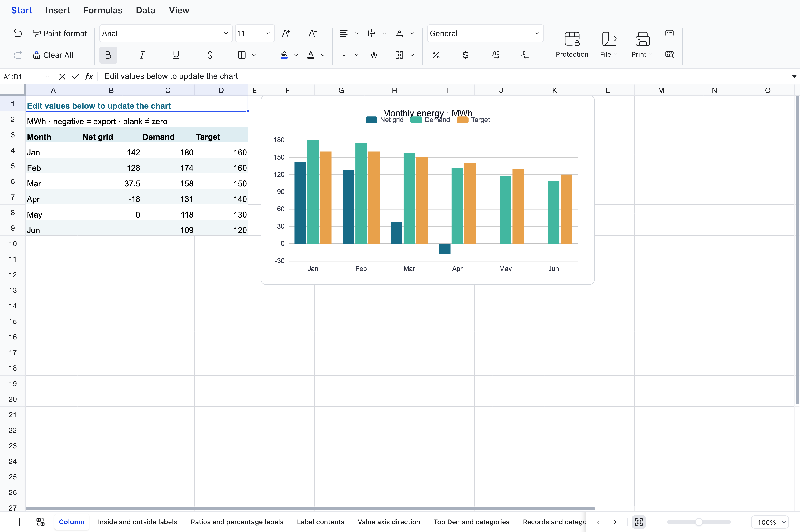Open the Formulas menu tab
This screenshot has height=532, width=800.
[x=103, y=10]
